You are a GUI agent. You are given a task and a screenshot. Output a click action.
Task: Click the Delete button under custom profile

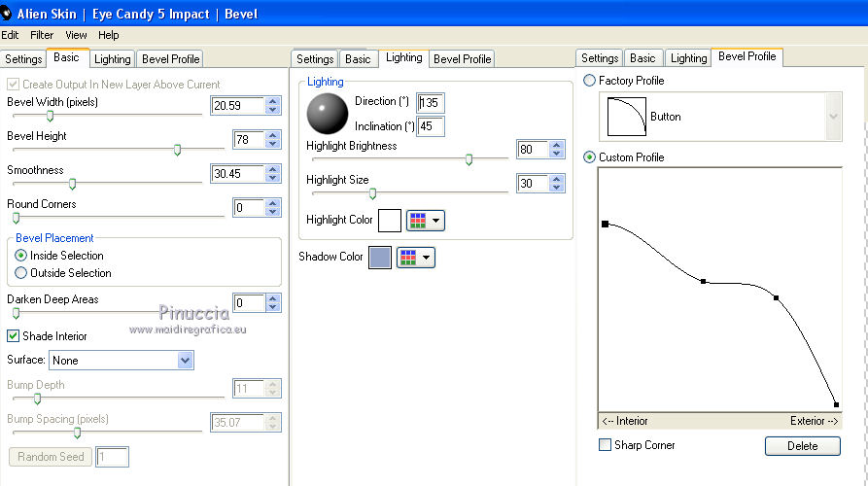[802, 445]
